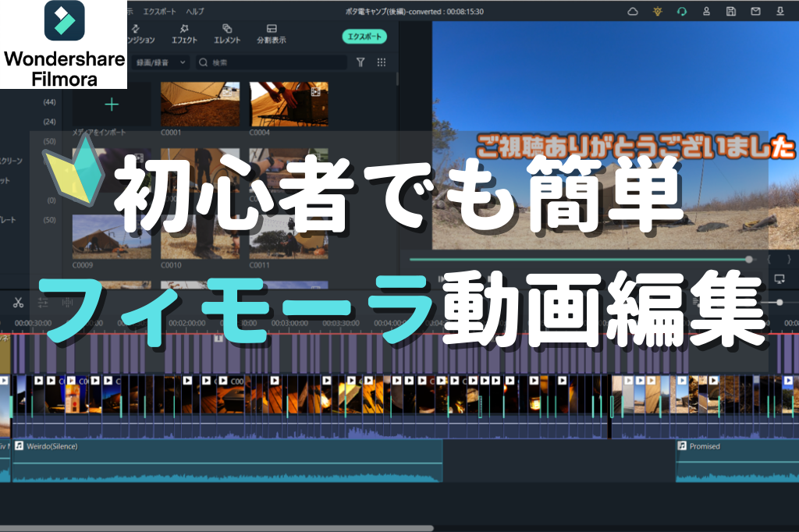Open the user account icon

706,11
